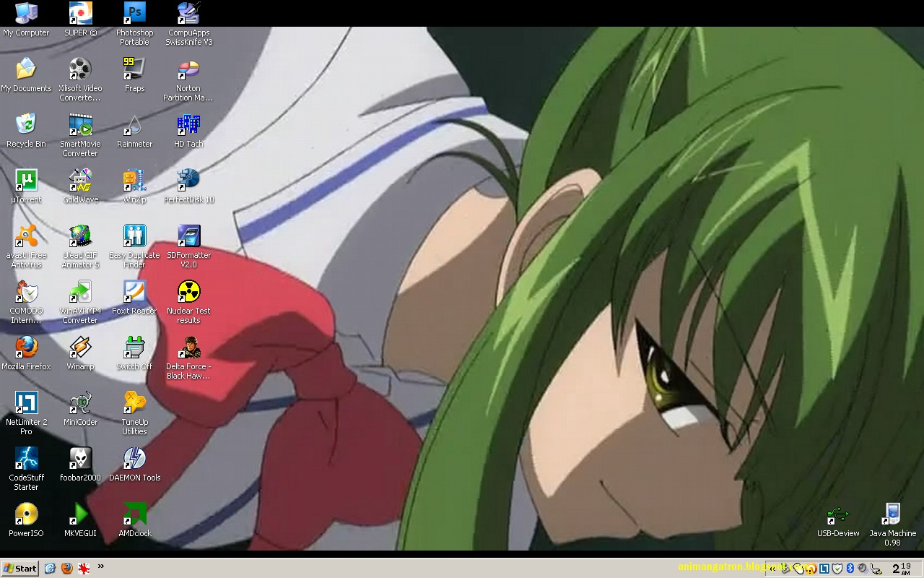Viewport: 924px width, 578px height.
Task: Select Norton Partition Magic shortcut
Action: (x=189, y=79)
